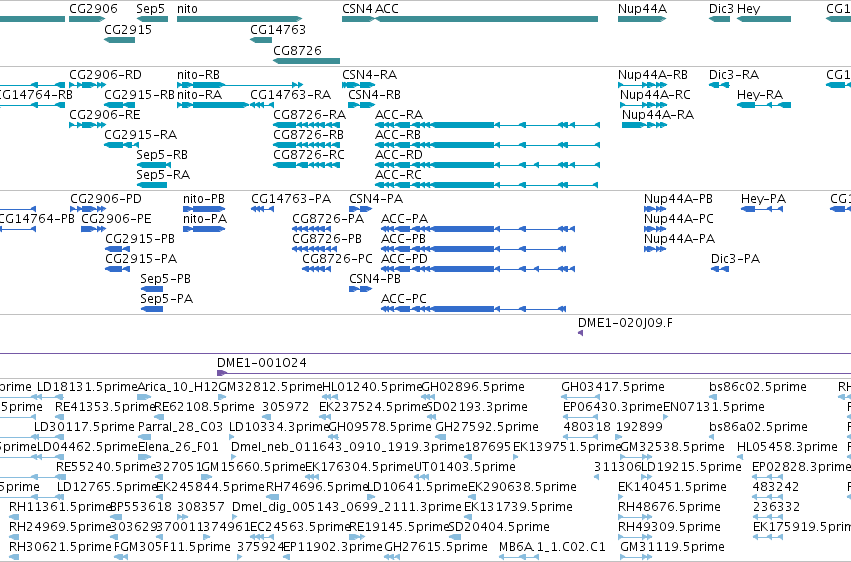Click the Nup44A gene label
The width and height of the screenshot is (851, 562).
point(642,9)
